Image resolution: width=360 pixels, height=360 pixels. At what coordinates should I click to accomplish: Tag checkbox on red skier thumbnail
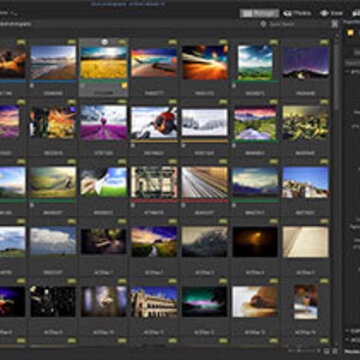133,145
